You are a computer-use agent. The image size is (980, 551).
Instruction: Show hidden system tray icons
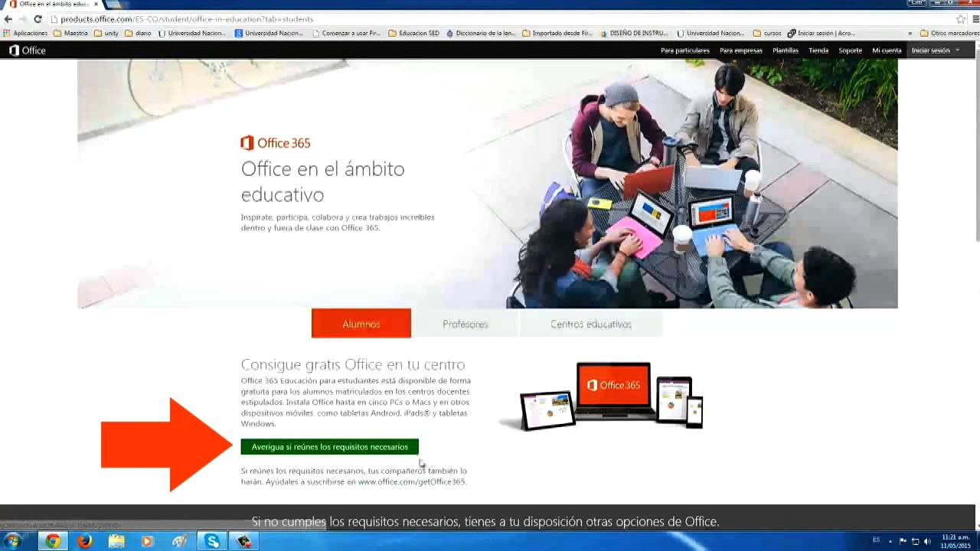pos(890,541)
